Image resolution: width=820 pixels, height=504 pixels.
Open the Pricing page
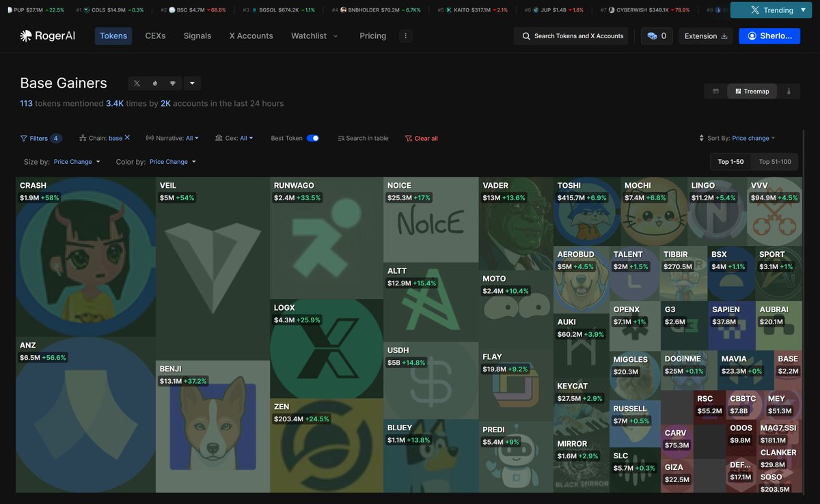pyautogui.click(x=373, y=36)
